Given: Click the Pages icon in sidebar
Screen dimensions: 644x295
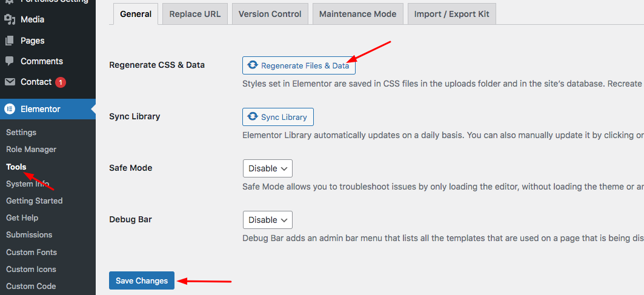Looking at the screenshot, I should point(10,41).
